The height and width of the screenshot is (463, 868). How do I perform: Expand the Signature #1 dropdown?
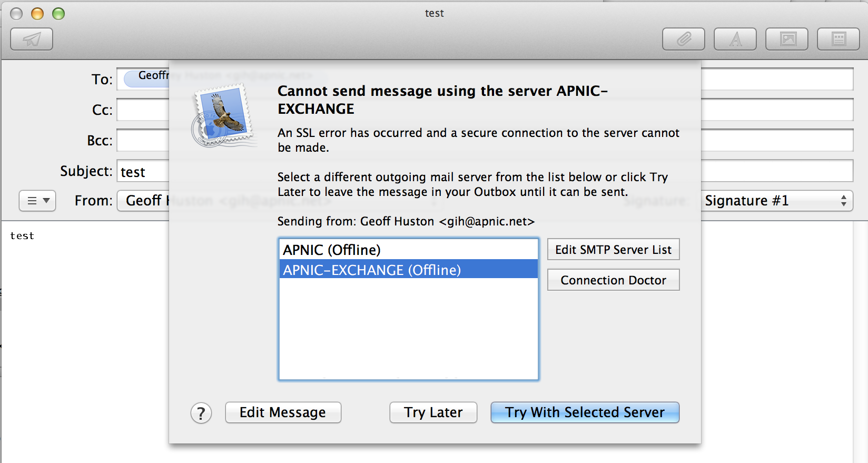pyautogui.click(x=776, y=201)
